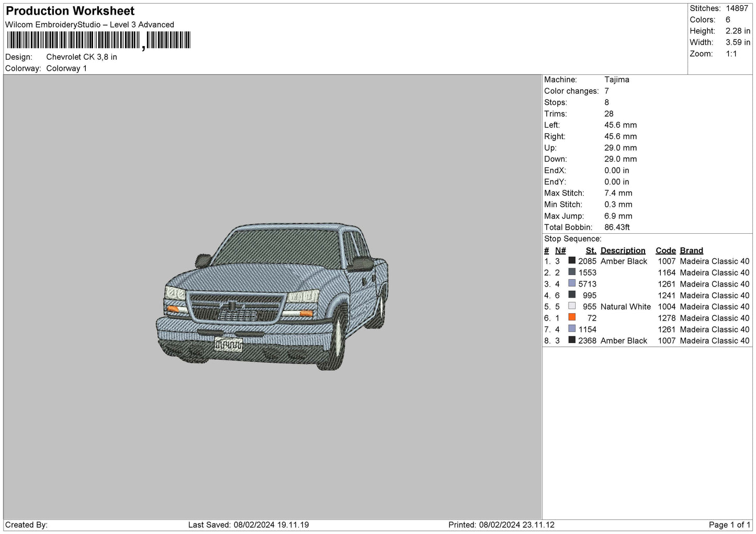The height and width of the screenshot is (534, 756).
Task: Click the 'Code' column header
Action: pyautogui.click(x=665, y=251)
